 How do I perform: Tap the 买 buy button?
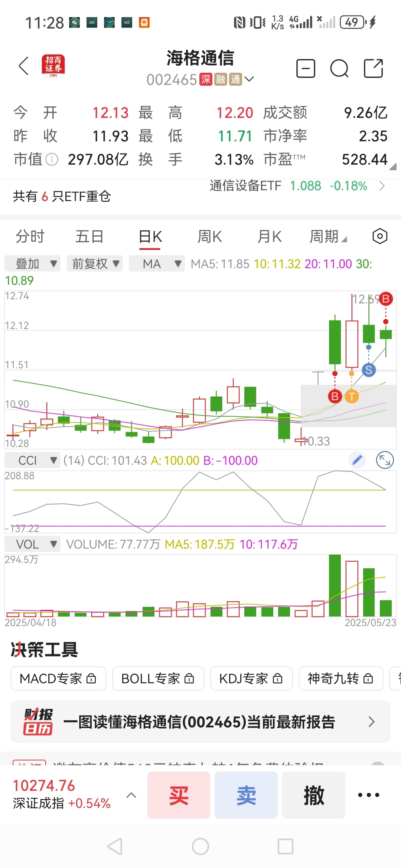point(179,795)
